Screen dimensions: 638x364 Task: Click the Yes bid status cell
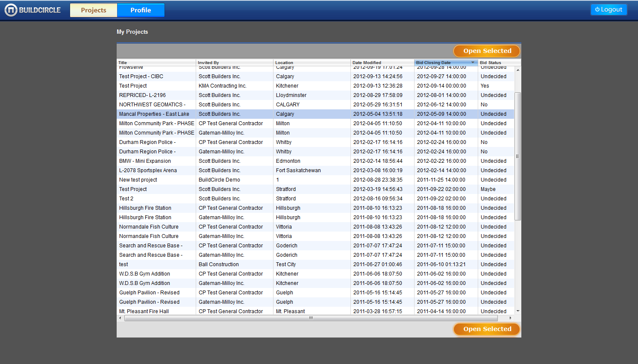[496, 86]
